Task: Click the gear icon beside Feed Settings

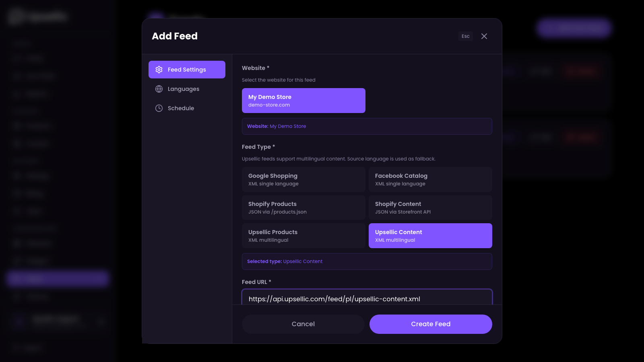Action: click(159, 70)
